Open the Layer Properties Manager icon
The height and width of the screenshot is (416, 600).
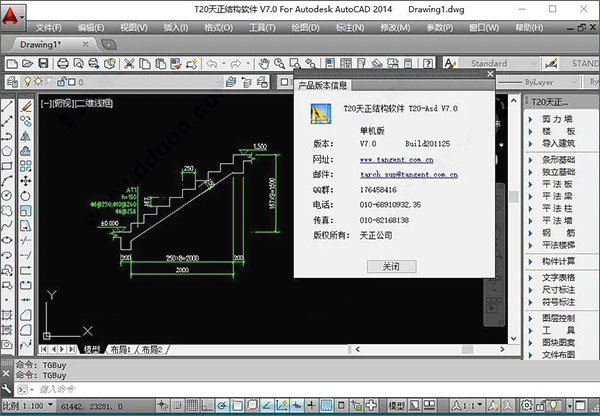(x=12, y=82)
